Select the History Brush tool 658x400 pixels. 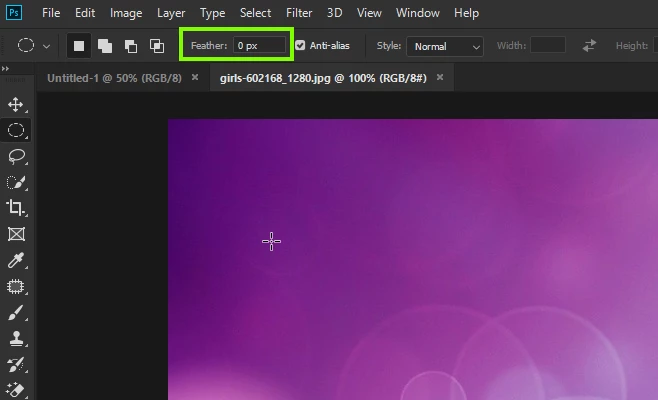click(x=16, y=365)
